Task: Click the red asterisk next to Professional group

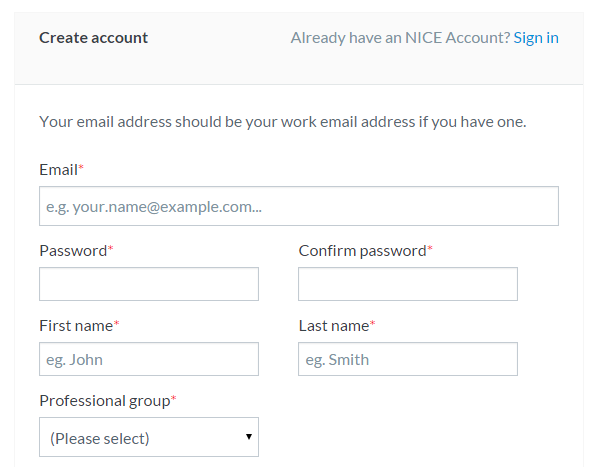Action: (174, 399)
